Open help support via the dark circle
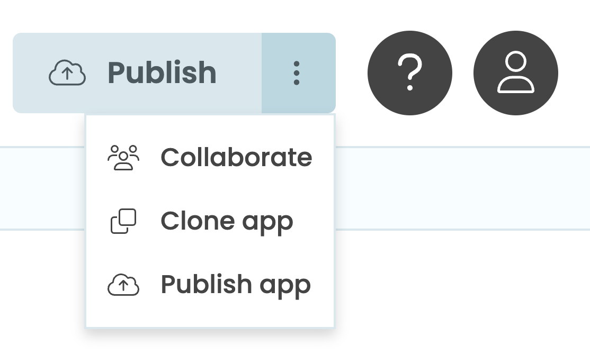Image resolution: width=590 pixels, height=364 pixels. 409,72
